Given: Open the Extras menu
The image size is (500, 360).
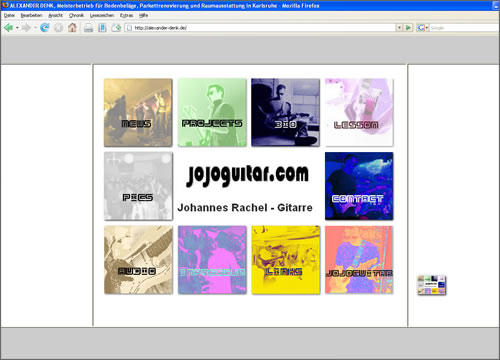Looking at the screenshot, I should (x=126, y=15).
